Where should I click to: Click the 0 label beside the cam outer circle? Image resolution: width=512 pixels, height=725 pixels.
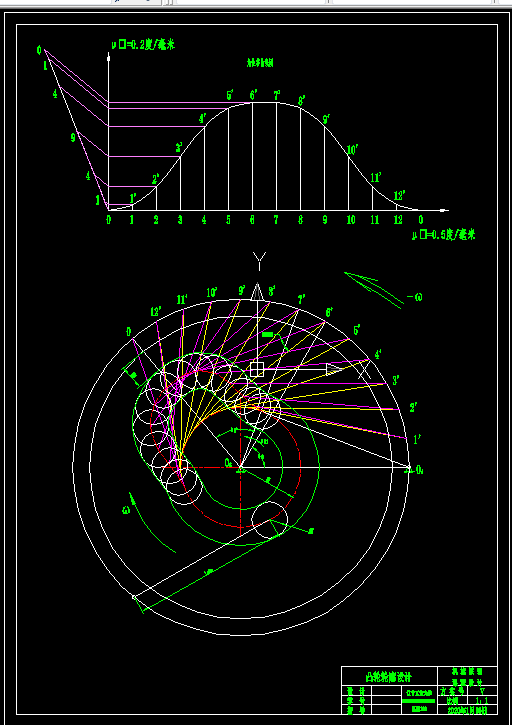tap(128, 332)
